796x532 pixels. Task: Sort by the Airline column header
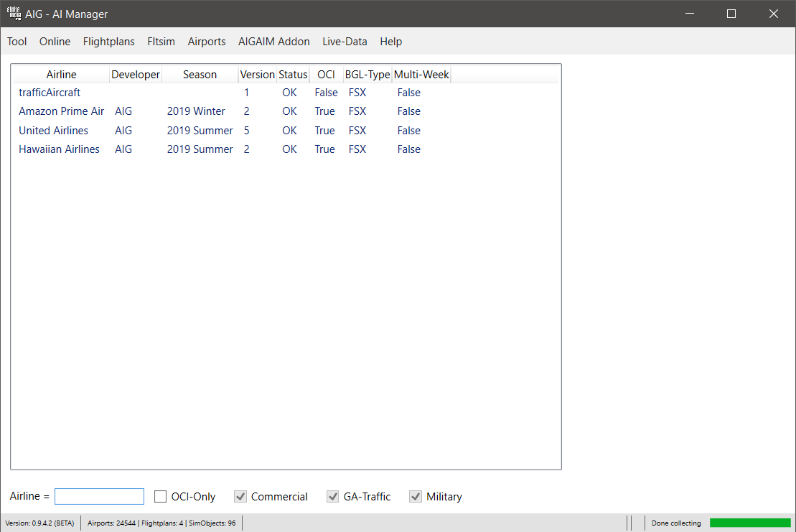(x=62, y=75)
